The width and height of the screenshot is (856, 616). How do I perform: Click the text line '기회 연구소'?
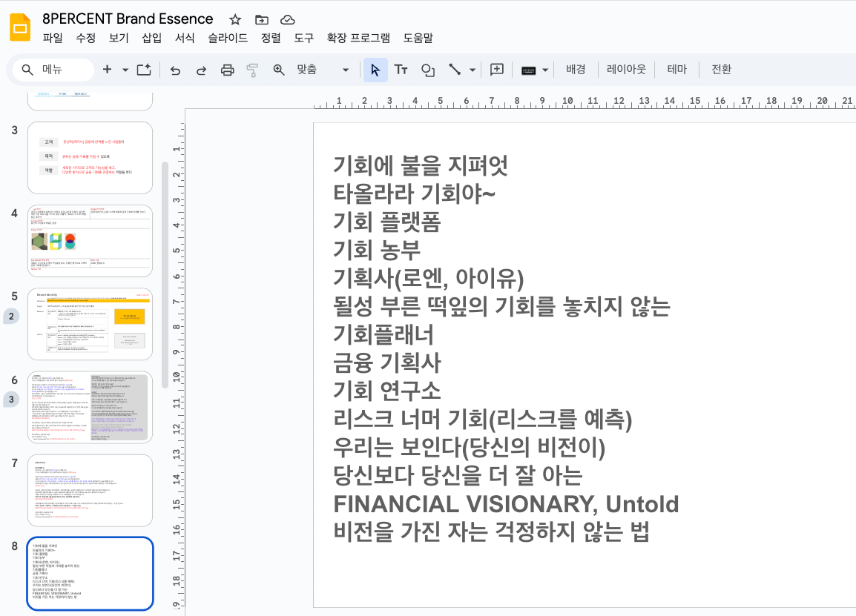click(x=387, y=391)
